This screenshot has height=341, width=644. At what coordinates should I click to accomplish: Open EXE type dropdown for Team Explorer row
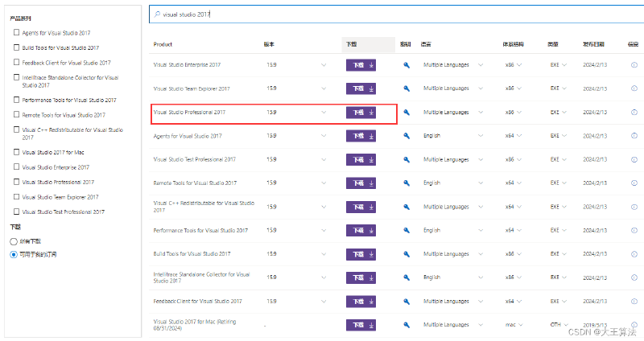point(564,88)
